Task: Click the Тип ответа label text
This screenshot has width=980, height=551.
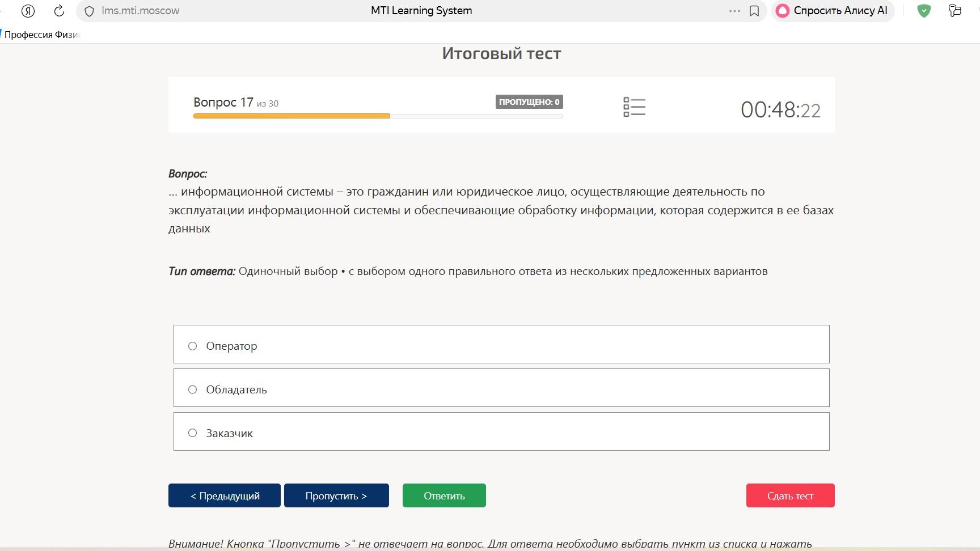Action: [x=202, y=271]
